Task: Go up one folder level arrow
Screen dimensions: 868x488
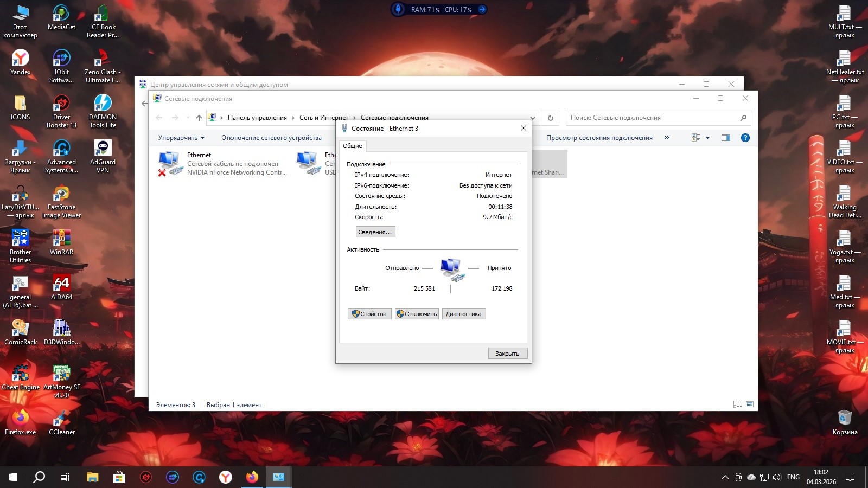Action: click(x=199, y=118)
